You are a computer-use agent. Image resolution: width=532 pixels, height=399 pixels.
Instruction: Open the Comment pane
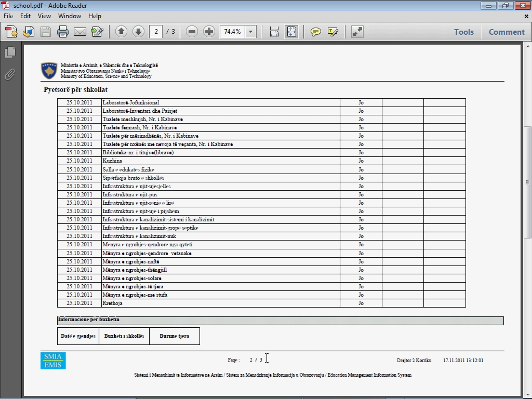507,32
